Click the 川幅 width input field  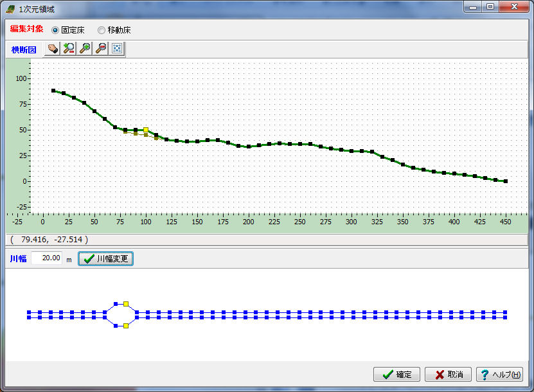point(47,258)
